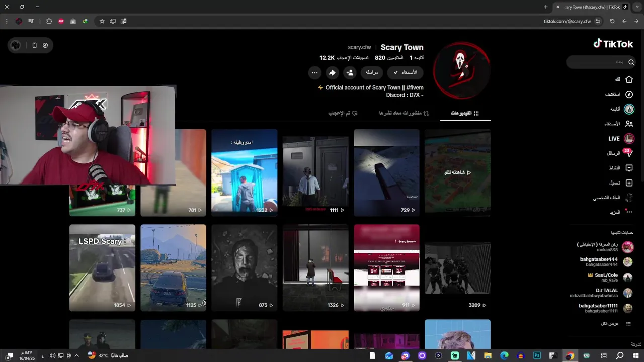Open the Activity (النشاط) inbox icon
644x362 pixels.
[629, 168]
